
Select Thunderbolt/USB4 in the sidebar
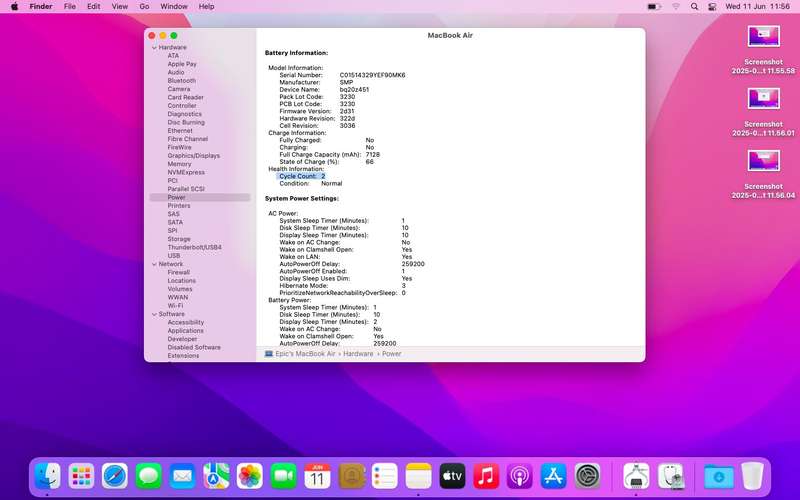coord(194,247)
